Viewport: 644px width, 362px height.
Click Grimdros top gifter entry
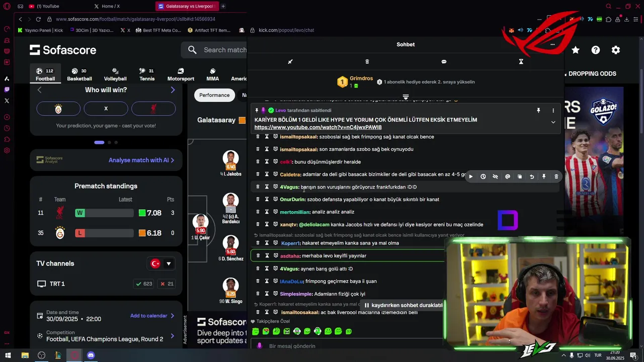pos(355,82)
